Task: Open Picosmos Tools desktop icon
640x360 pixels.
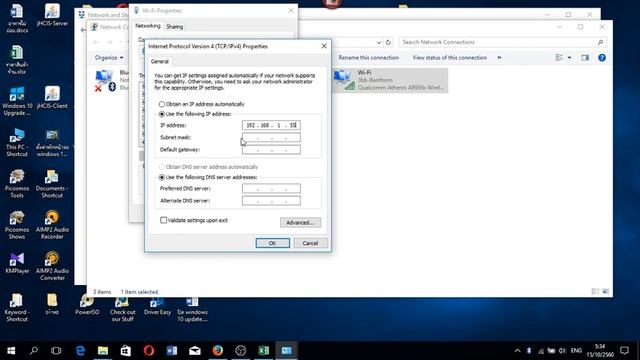Action: (x=17, y=184)
